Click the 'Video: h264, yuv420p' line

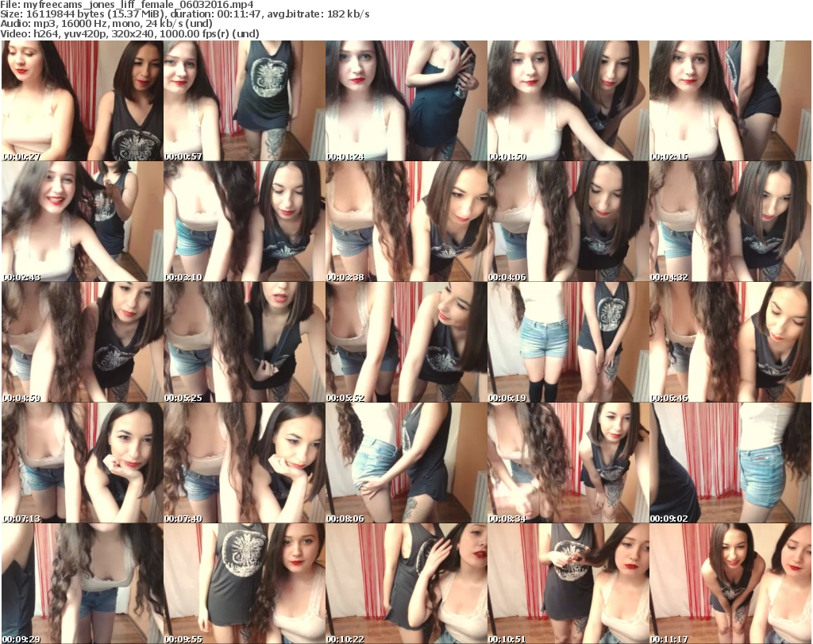(129, 33)
